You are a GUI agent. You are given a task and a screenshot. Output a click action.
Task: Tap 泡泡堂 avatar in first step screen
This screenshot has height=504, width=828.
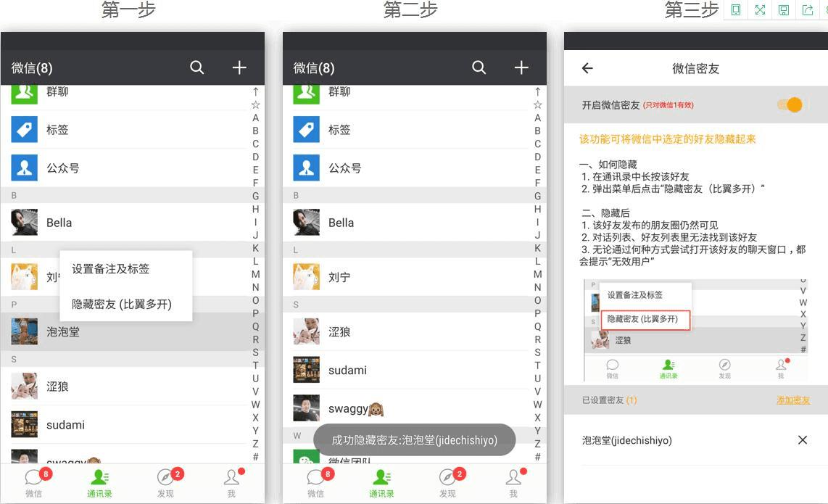pyautogui.click(x=25, y=331)
